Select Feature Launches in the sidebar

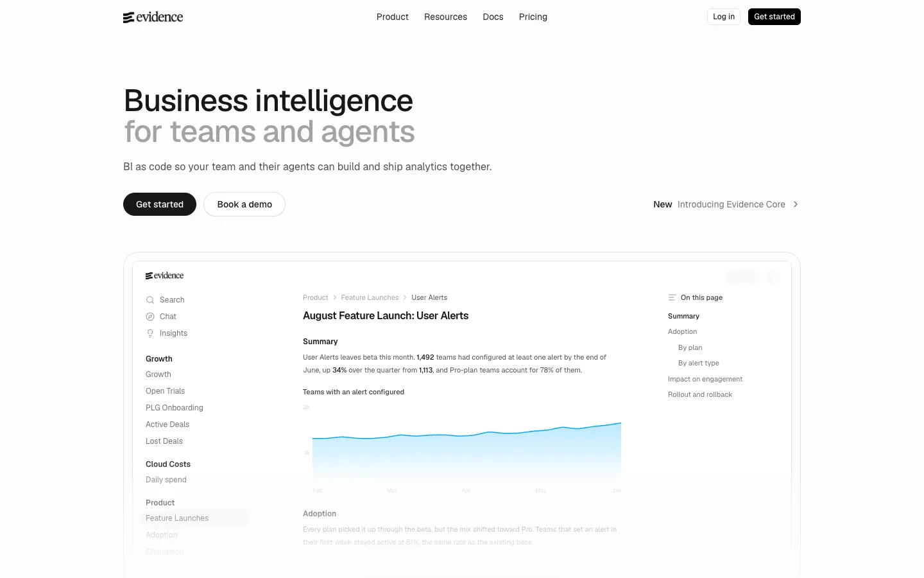[x=177, y=518]
